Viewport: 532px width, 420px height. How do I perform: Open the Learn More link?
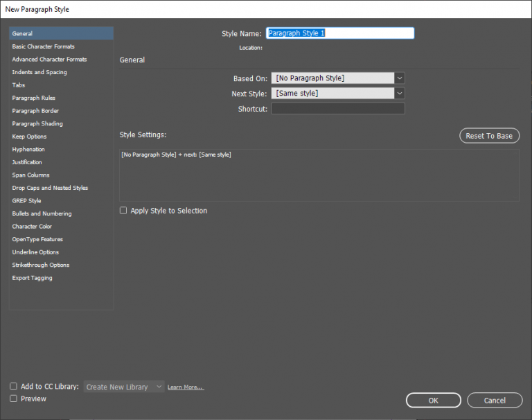(186, 387)
